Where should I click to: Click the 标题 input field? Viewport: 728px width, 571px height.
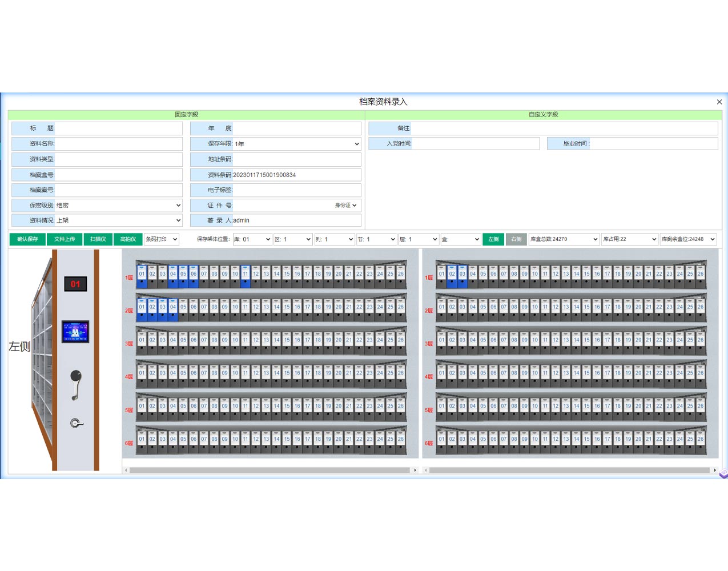[x=118, y=128]
